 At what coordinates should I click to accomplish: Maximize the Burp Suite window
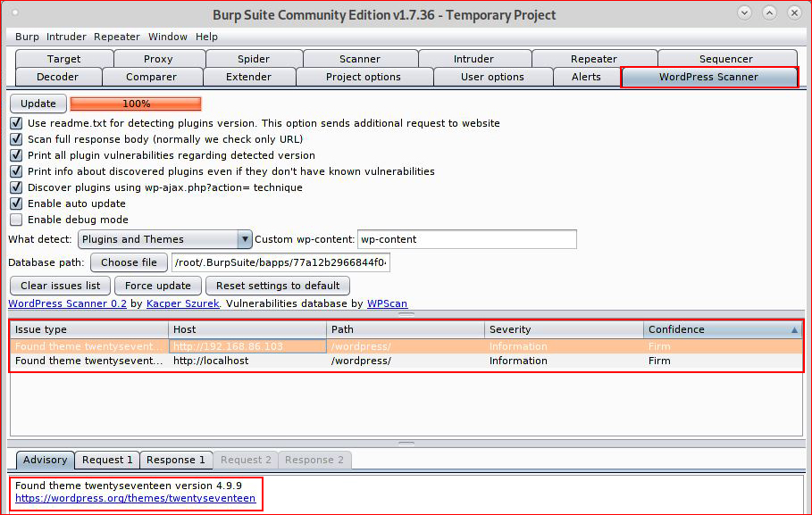tap(769, 12)
